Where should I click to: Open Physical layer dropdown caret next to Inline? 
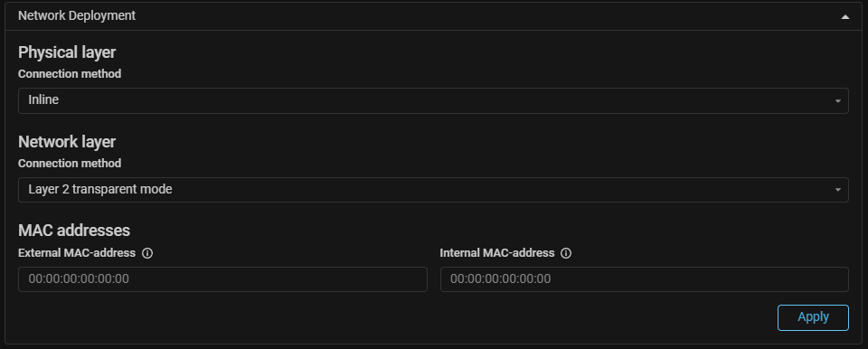coord(837,101)
